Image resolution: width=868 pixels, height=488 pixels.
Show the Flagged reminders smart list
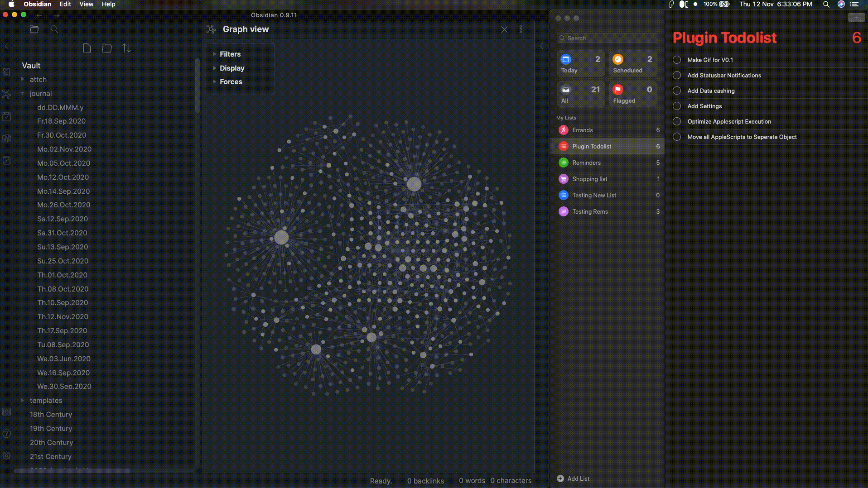(x=633, y=94)
